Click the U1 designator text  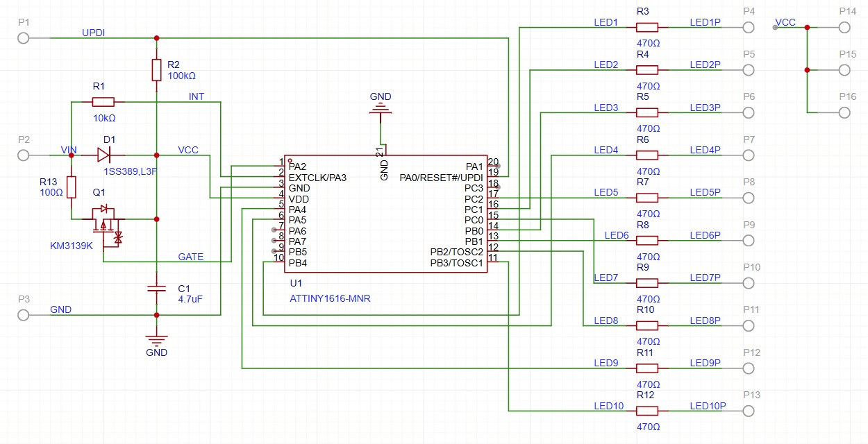[296, 283]
